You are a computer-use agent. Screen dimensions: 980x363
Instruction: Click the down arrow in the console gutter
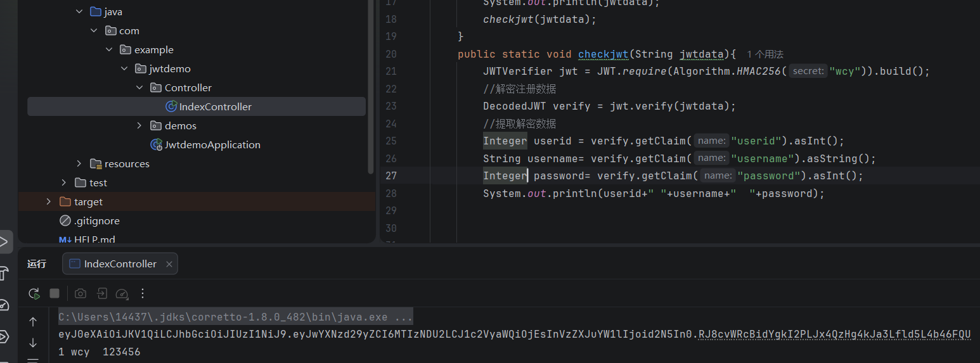(33, 343)
